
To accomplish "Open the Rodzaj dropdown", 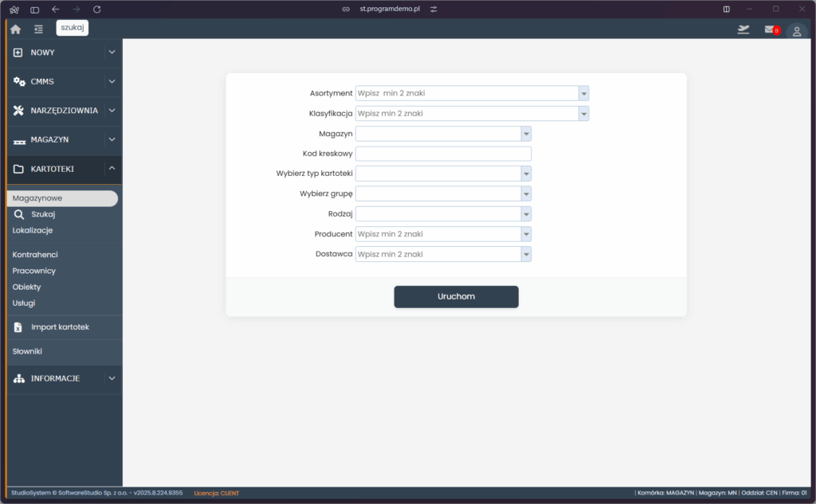I will pyautogui.click(x=526, y=213).
